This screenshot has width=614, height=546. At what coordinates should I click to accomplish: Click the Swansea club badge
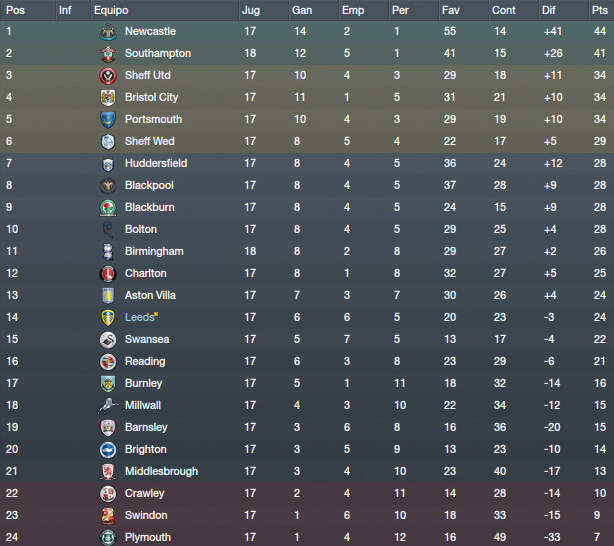(x=108, y=340)
